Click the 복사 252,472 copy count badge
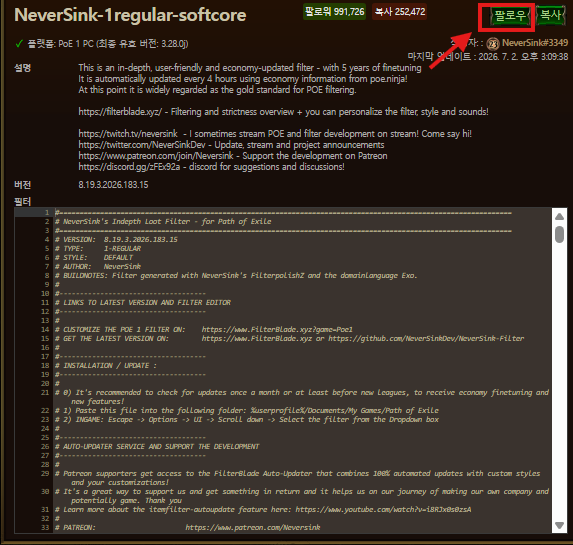 point(400,12)
